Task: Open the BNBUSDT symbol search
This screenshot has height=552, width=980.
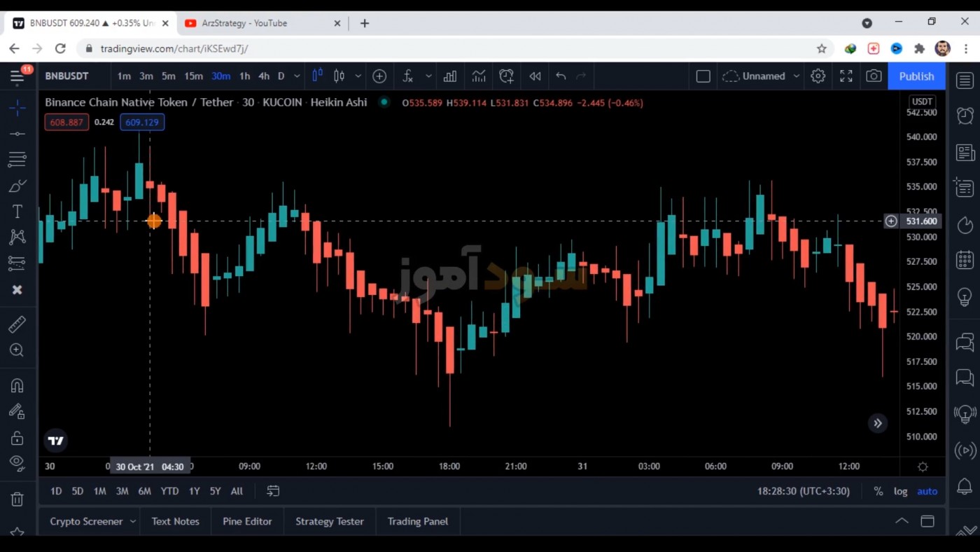Action: click(67, 76)
